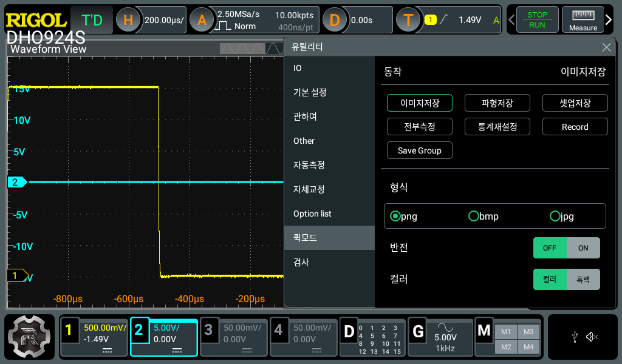Open the Measure ruler icon
This screenshot has width=622, height=364.
(x=583, y=19)
